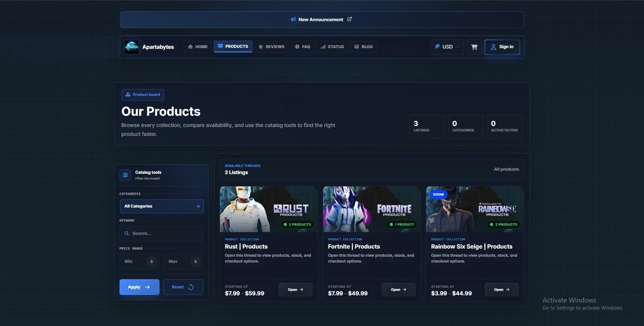This screenshot has height=326, width=644.
Task: Click the Apartabytes brand name
Action: pos(158,47)
